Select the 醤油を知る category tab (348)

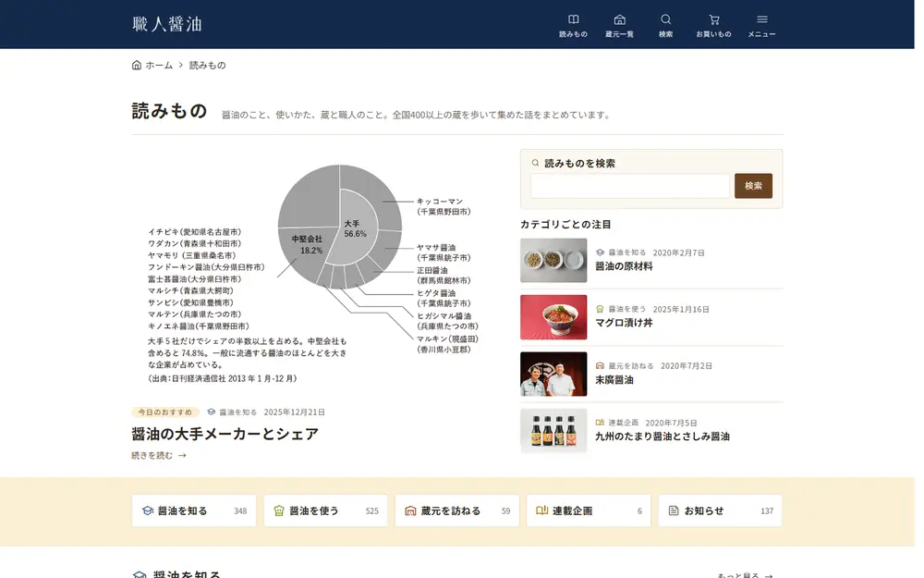(194, 510)
